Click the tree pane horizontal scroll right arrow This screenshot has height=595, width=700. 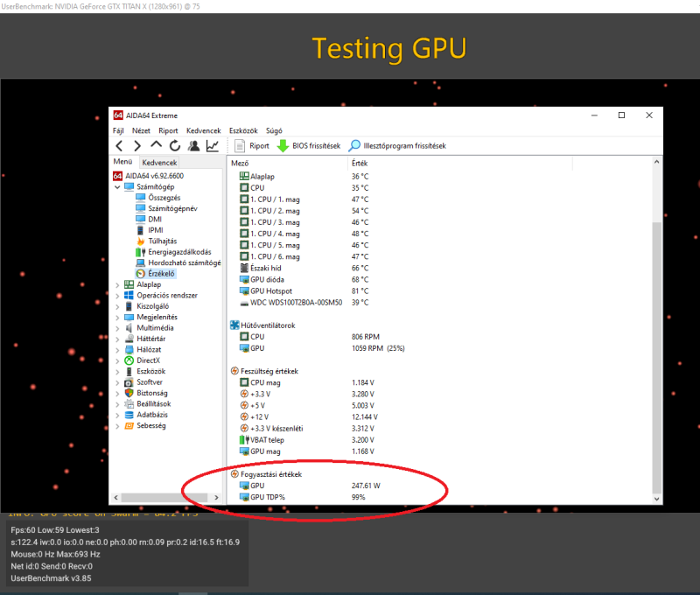(x=216, y=498)
